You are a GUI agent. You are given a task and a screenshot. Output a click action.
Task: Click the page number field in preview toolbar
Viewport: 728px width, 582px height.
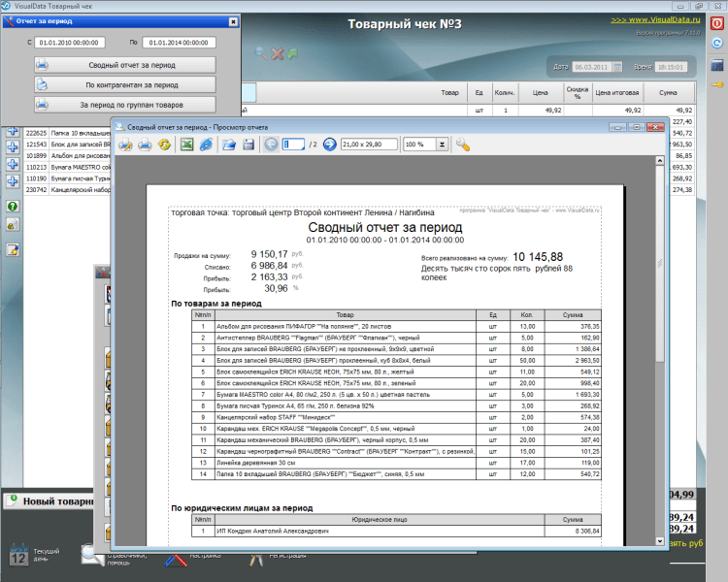[294, 145]
